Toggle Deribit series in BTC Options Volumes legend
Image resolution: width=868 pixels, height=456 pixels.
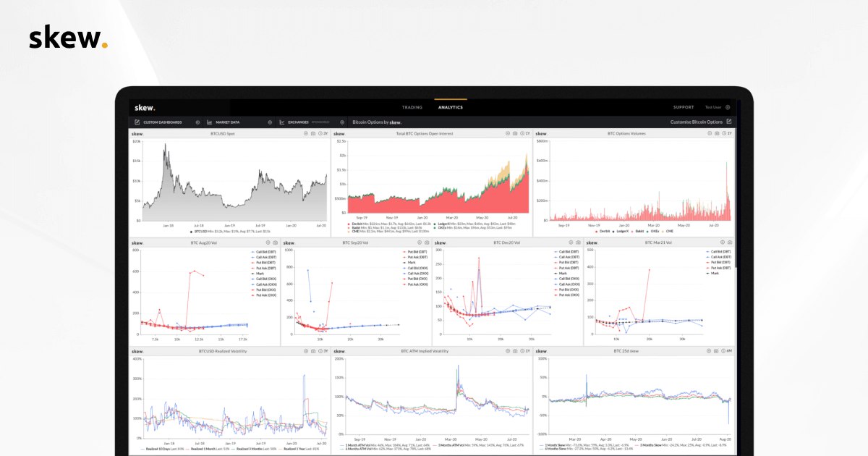coord(603,231)
